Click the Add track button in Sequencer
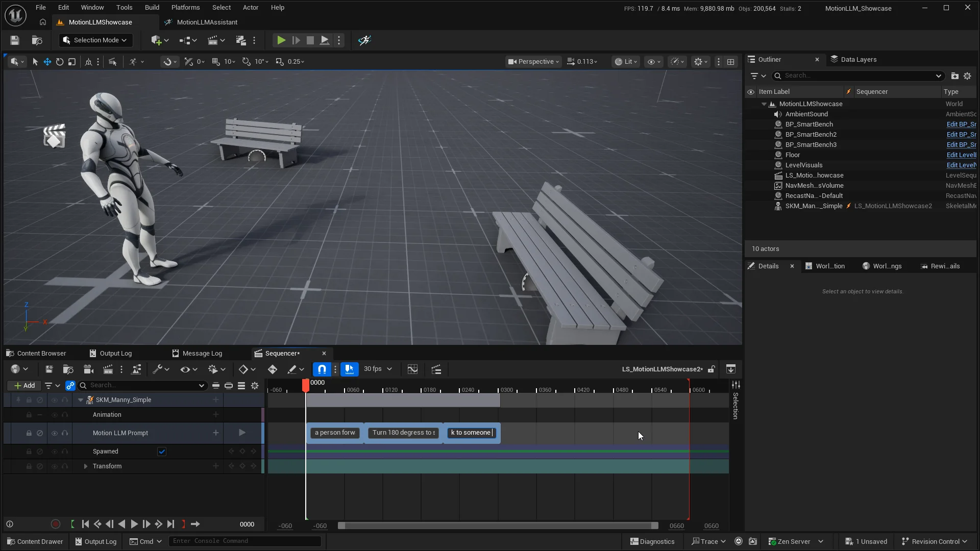Viewport: 980px width, 551px height. pyautogui.click(x=24, y=386)
